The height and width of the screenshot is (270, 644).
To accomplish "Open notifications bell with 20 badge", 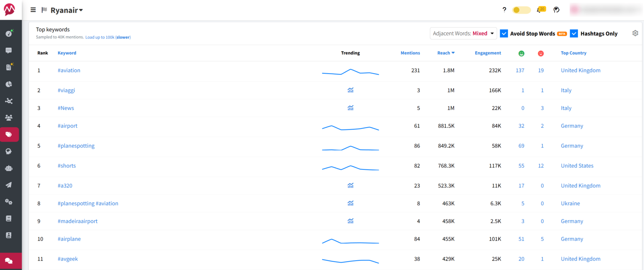I will (x=541, y=9).
